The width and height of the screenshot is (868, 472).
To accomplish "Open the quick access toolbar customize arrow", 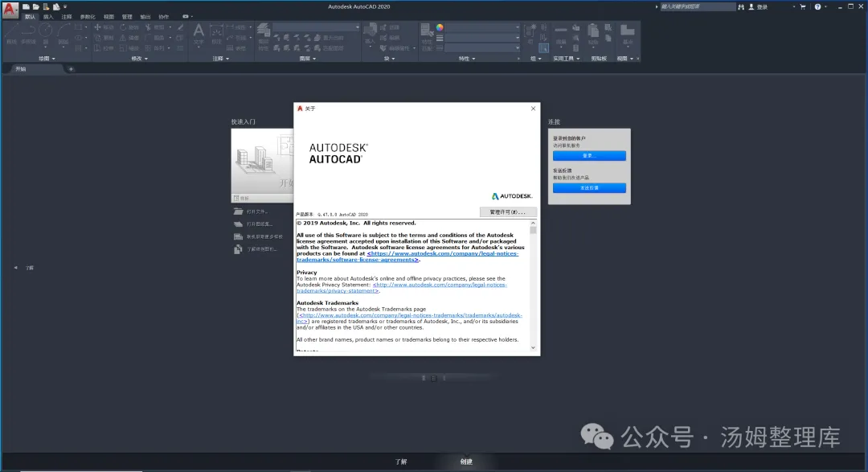I will coord(65,6).
